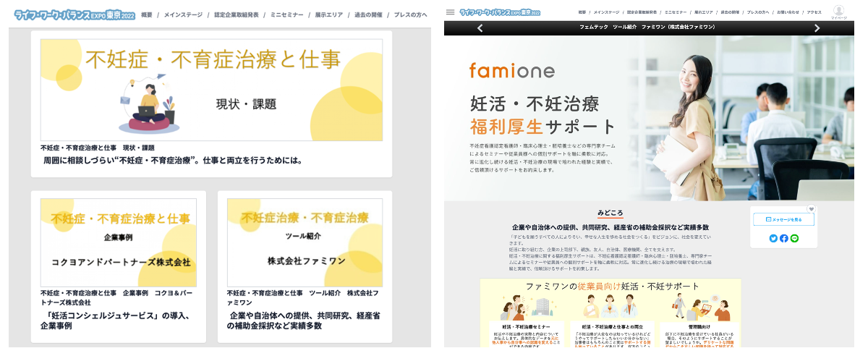Open the コクヨアンドパートナーズ株式会社 card thumbnail
868x356 pixels.
[119, 242]
